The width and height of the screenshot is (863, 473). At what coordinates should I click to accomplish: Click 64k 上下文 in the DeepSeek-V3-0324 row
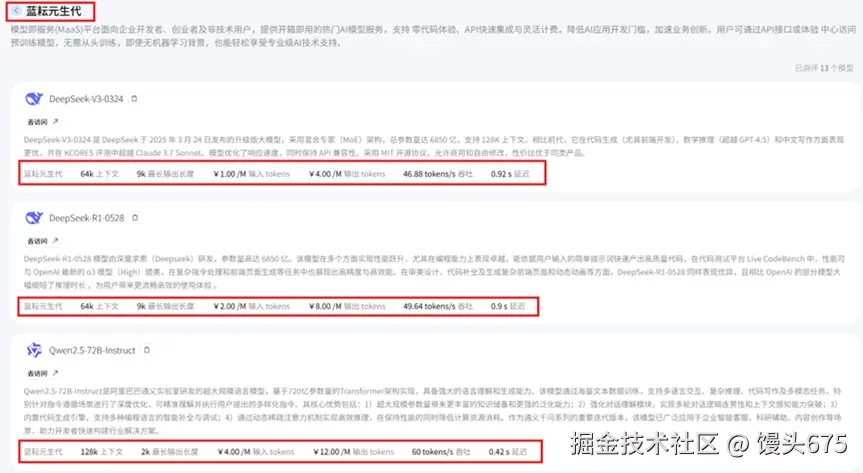point(100,174)
